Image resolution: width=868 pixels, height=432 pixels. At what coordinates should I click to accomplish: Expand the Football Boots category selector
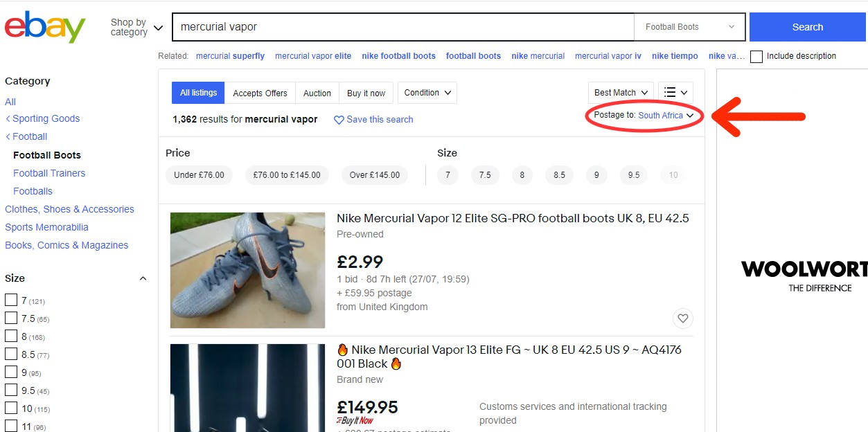point(689,27)
